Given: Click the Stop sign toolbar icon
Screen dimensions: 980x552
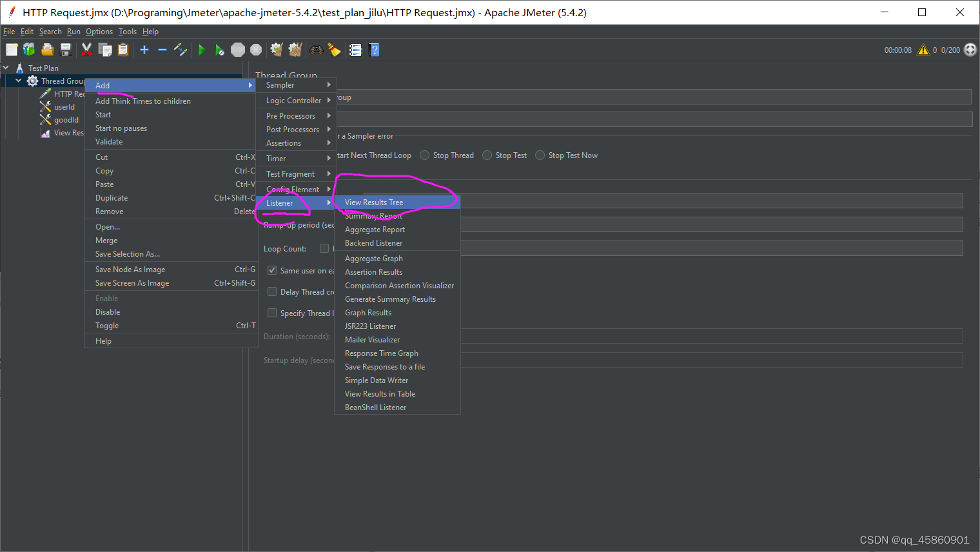Looking at the screenshot, I should (238, 50).
